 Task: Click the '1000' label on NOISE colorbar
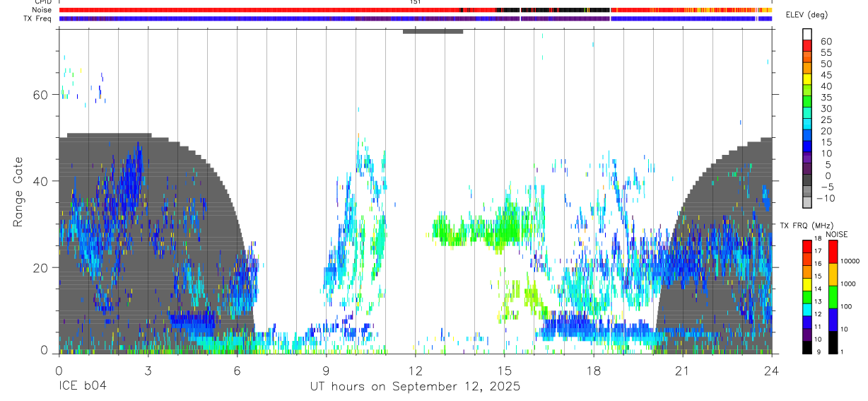848,284
